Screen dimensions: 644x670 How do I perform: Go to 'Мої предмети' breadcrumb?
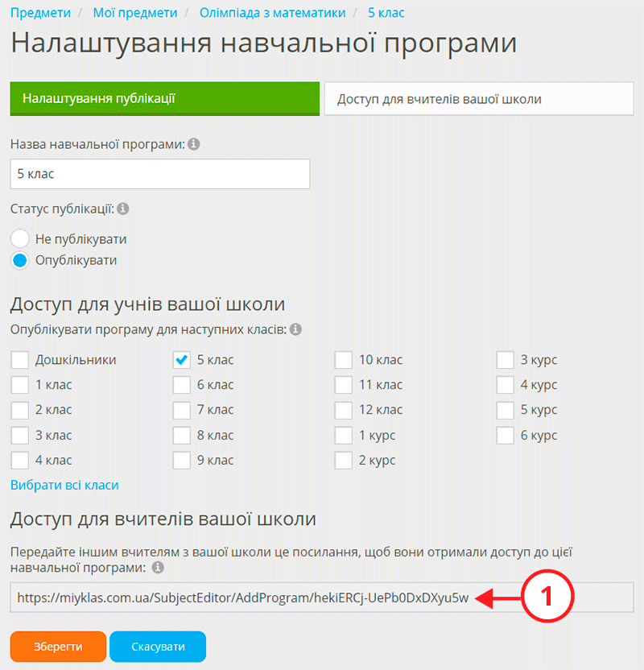click(x=134, y=12)
